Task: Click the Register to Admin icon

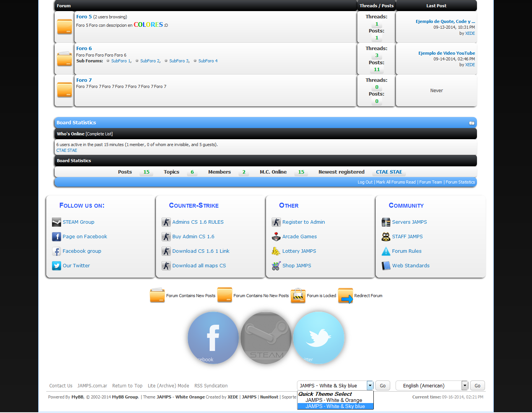Action: click(276, 222)
